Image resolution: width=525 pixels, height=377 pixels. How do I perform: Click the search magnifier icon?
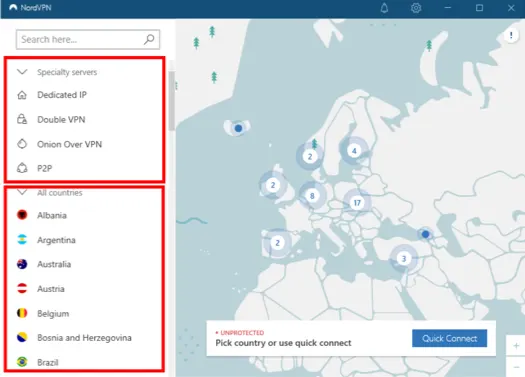[x=149, y=39]
